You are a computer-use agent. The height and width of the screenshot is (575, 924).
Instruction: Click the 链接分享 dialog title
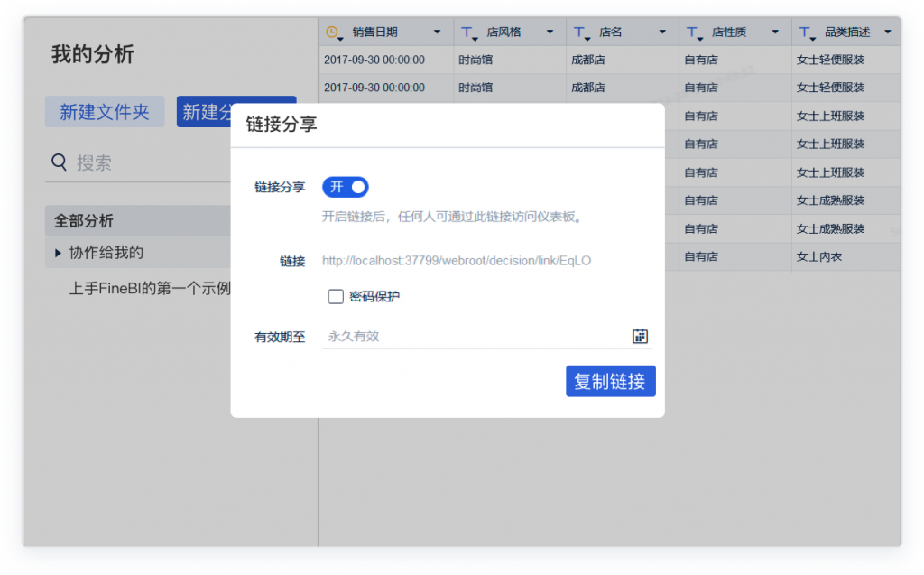click(282, 124)
